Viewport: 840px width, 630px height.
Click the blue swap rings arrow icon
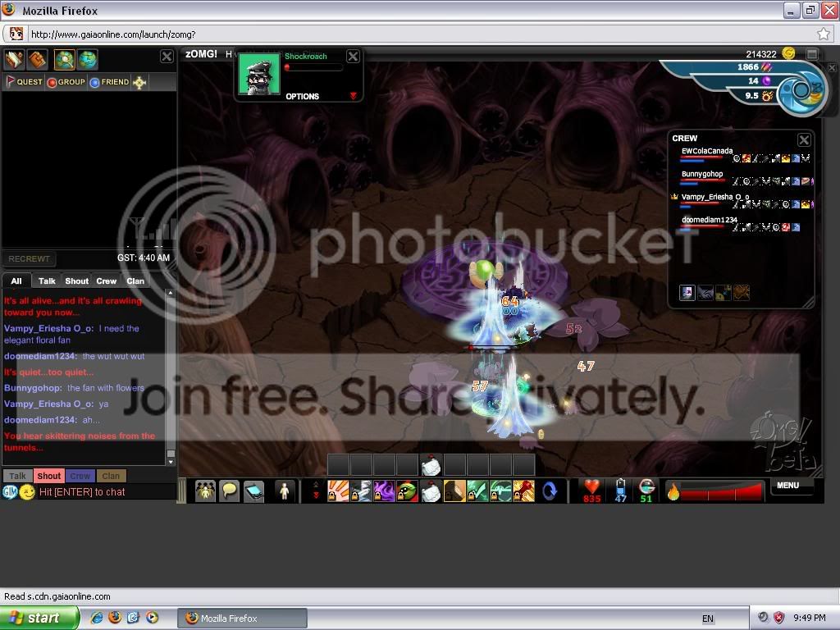coord(550,491)
